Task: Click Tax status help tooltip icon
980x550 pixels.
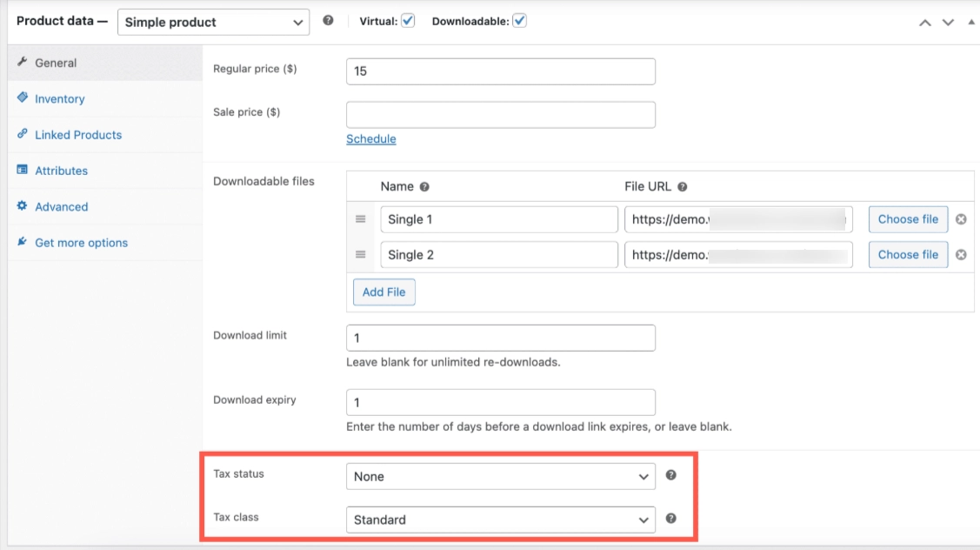Action: pos(670,475)
